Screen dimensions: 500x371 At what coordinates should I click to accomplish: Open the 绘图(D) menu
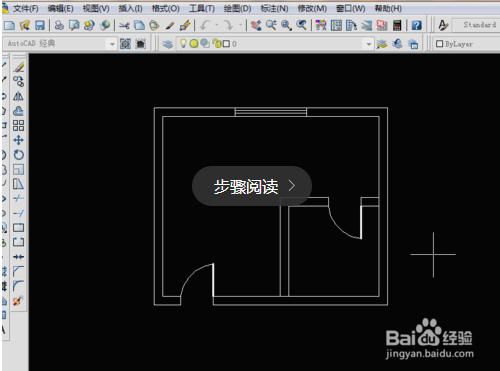237,8
